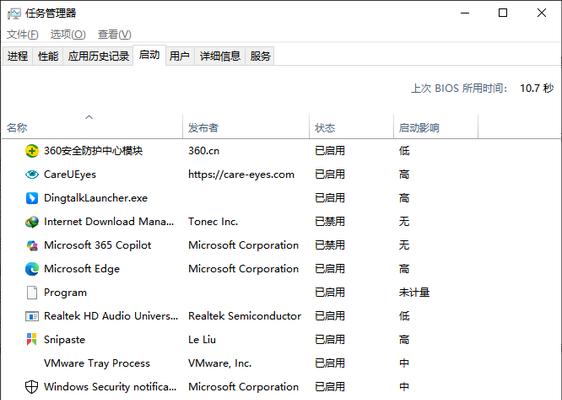This screenshot has width=562, height=400.
Task: Click the Windows Security shield icon
Action: point(32,387)
